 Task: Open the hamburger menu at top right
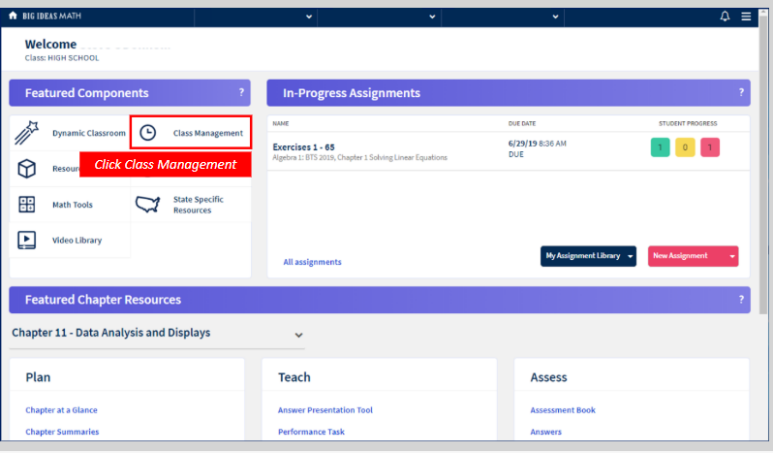[x=746, y=16]
